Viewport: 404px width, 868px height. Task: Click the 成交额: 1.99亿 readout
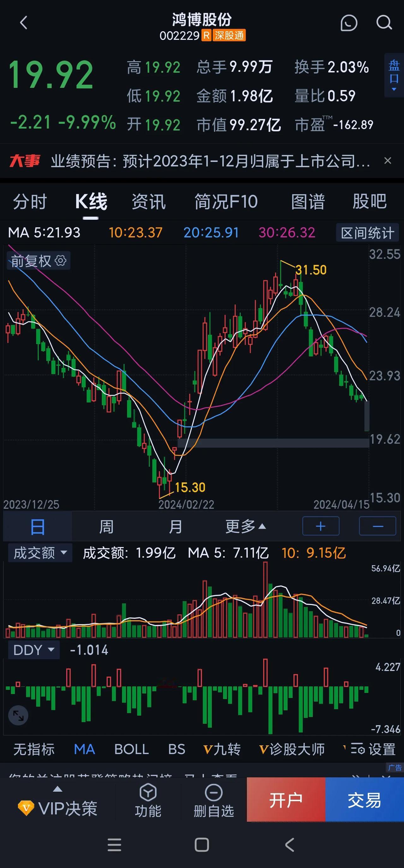point(129,553)
